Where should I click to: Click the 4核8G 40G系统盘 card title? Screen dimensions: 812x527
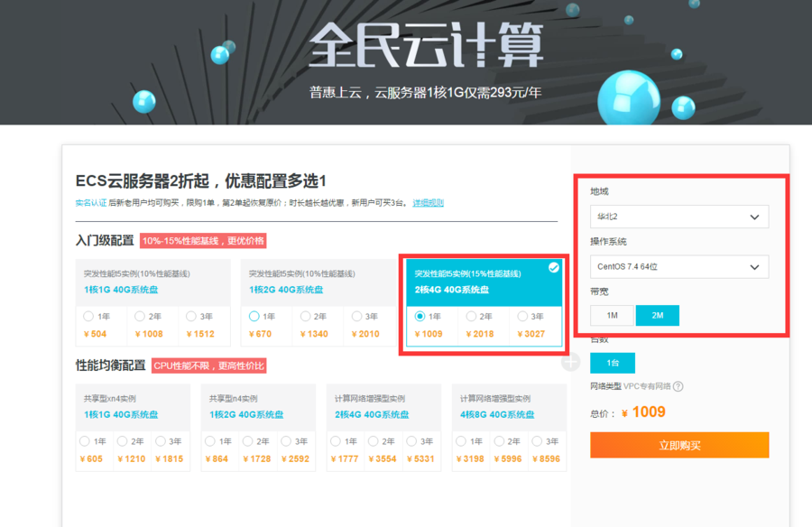[497, 414]
